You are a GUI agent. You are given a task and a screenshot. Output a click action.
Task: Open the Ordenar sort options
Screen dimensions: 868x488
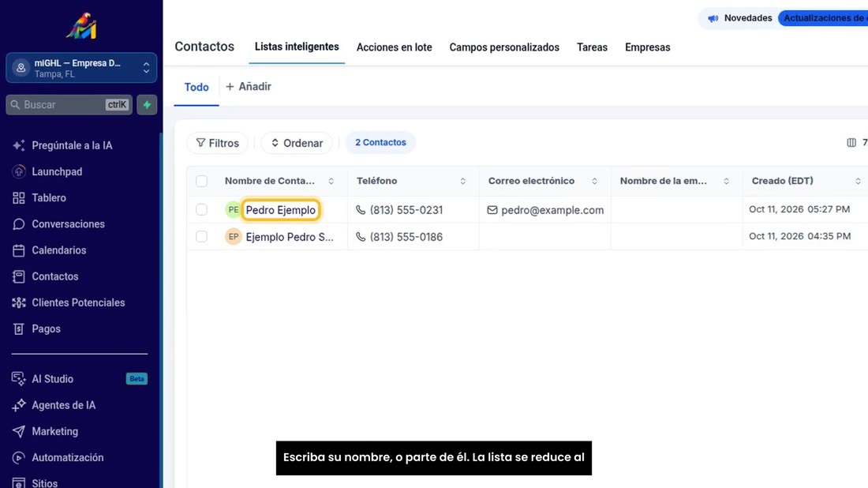pyautogui.click(x=297, y=143)
